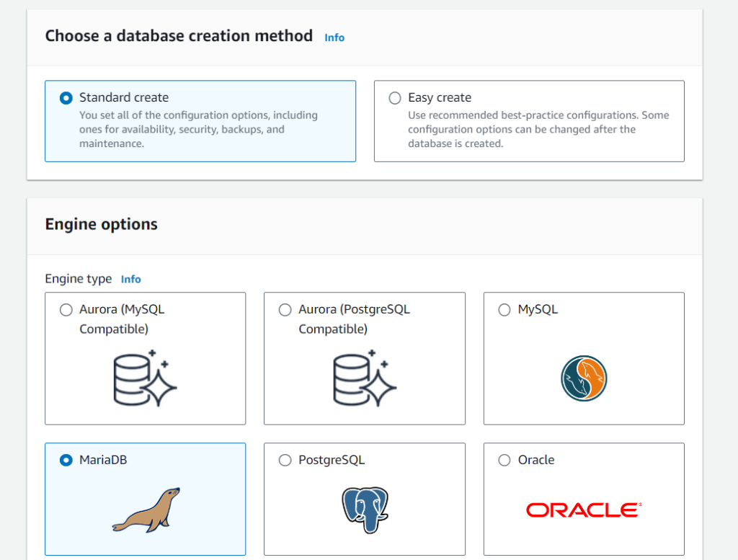Pick the MySQL engine radio button
Image resolution: width=738 pixels, height=560 pixels.
pyautogui.click(x=504, y=310)
